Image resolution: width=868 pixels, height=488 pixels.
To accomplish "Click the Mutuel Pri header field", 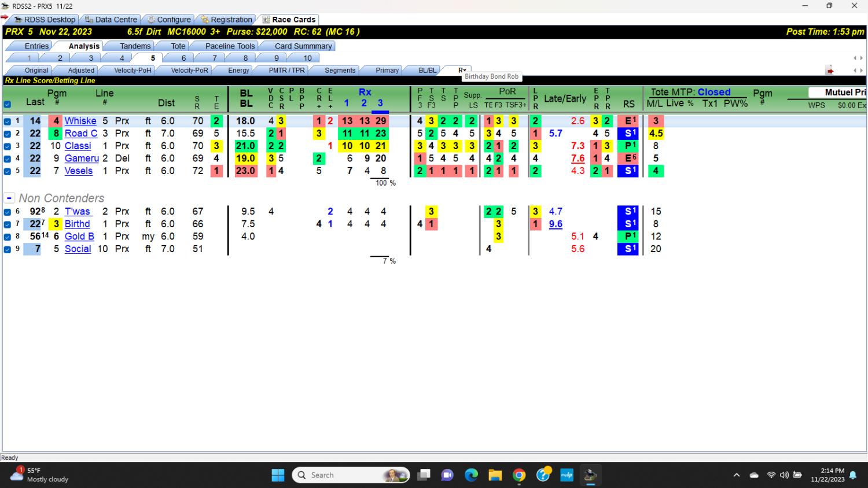I will click(x=837, y=93).
